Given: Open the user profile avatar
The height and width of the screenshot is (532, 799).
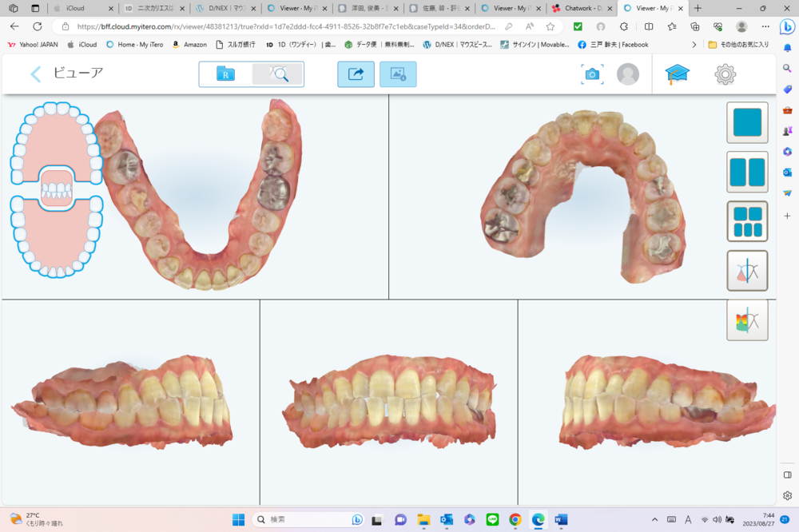Looking at the screenshot, I should coord(628,74).
